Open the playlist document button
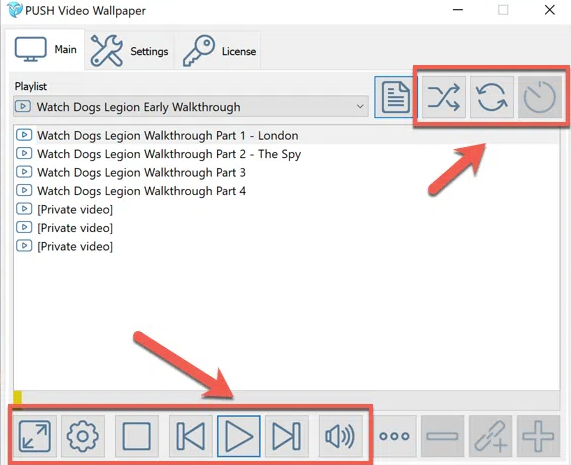571x465 pixels. 395,97
